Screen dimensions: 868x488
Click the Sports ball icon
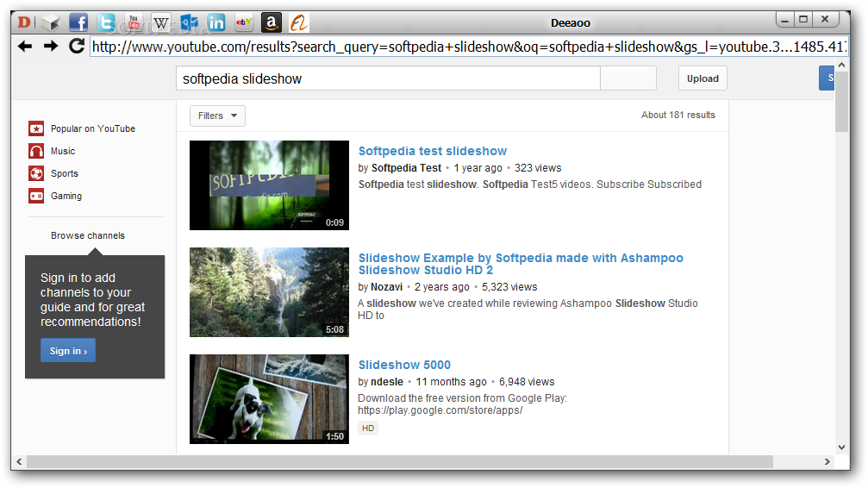pos(36,173)
